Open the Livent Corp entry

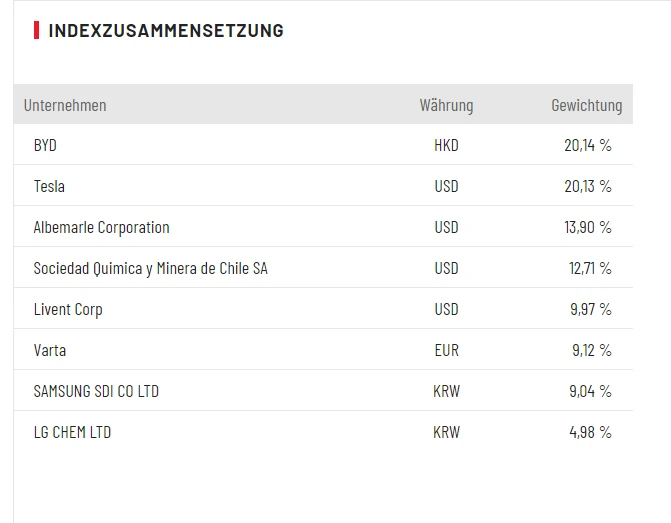pos(68,309)
